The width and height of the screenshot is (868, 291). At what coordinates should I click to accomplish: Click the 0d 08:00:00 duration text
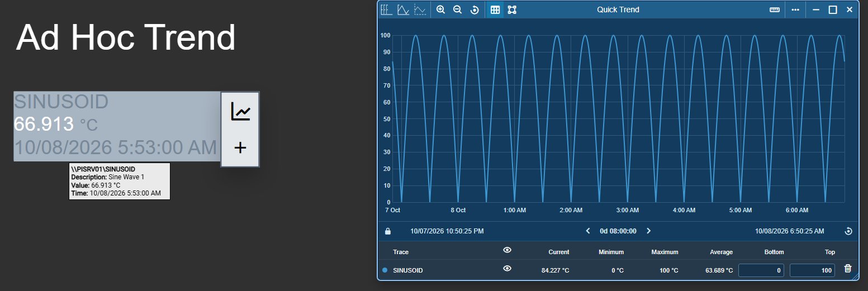[618, 231]
